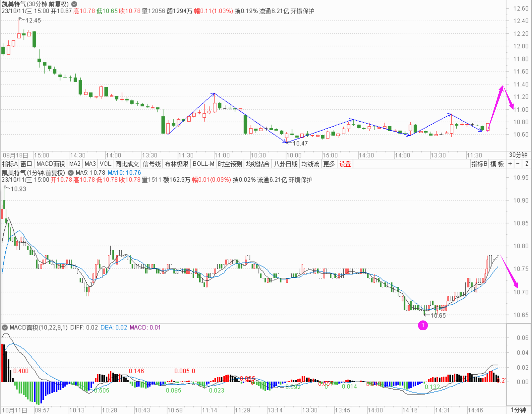This screenshot has height=414, width=532.
Task: Click the 0.505 MACD area value
Action: pyautogui.click(x=101, y=390)
